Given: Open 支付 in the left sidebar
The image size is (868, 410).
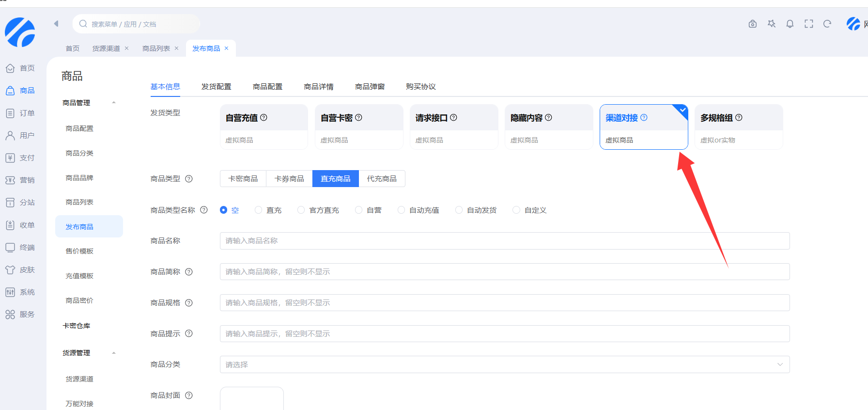Looking at the screenshot, I should [x=20, y=158].
